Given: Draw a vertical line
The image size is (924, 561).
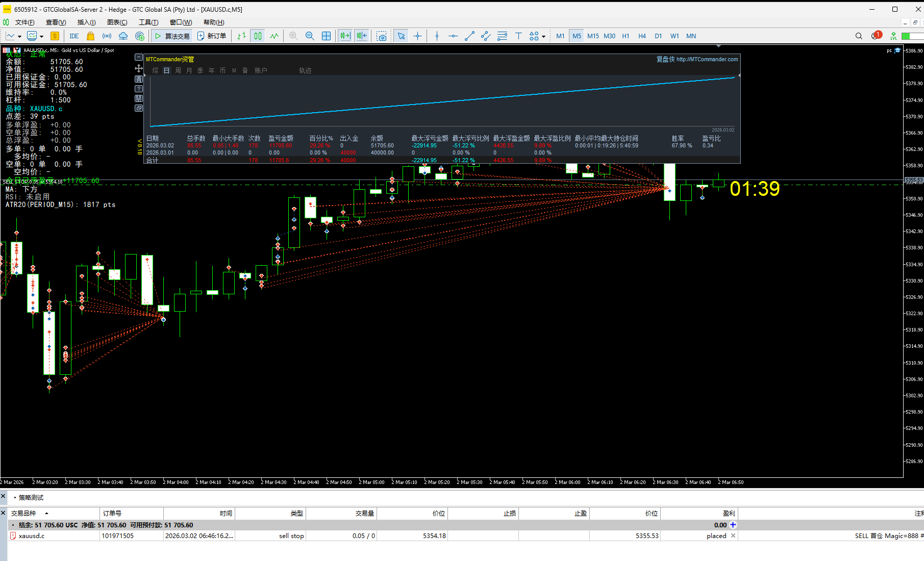Looking at the screenshot, I should (x=437, y=36).
